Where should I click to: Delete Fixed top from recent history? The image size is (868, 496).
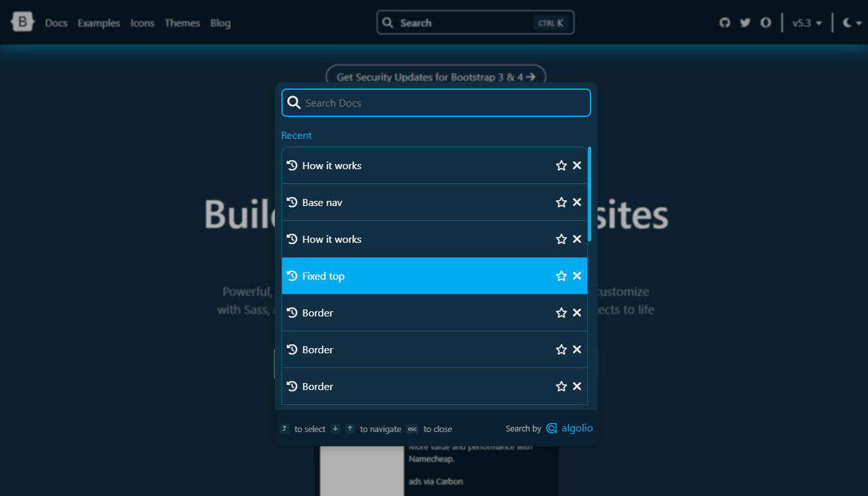click(578, 276)
